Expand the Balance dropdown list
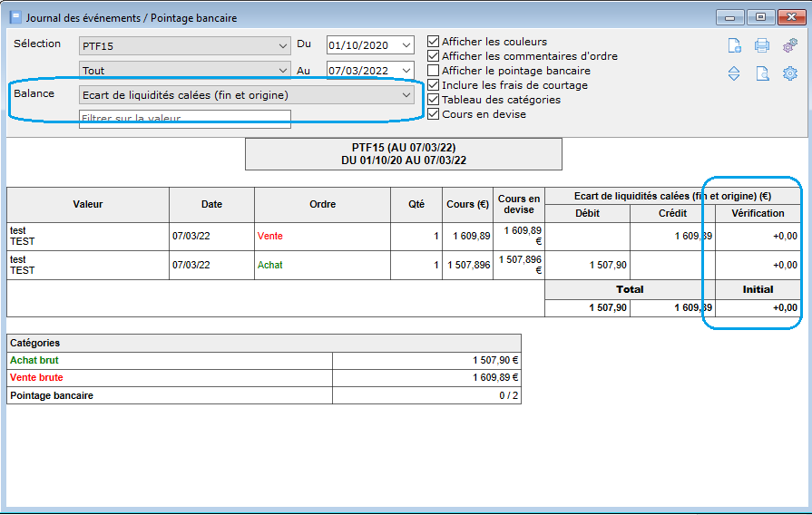This screenshot has height=515, width=812. tap(247, 95)
